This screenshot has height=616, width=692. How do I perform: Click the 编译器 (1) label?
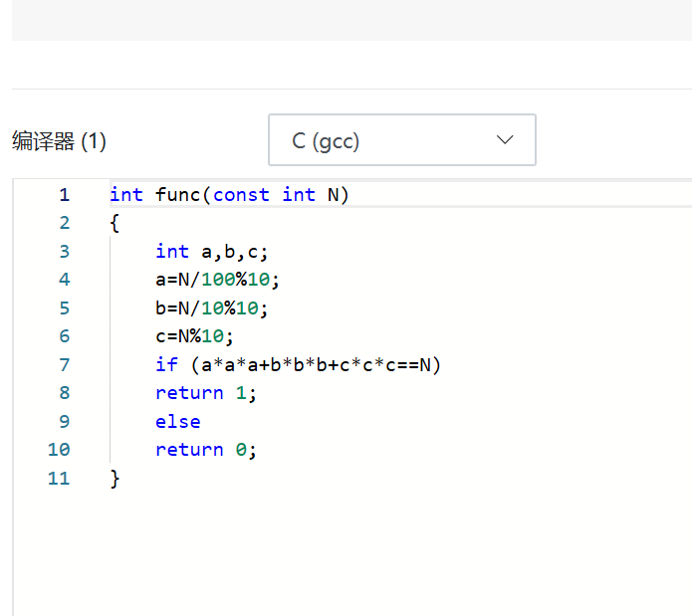(59, 141)
